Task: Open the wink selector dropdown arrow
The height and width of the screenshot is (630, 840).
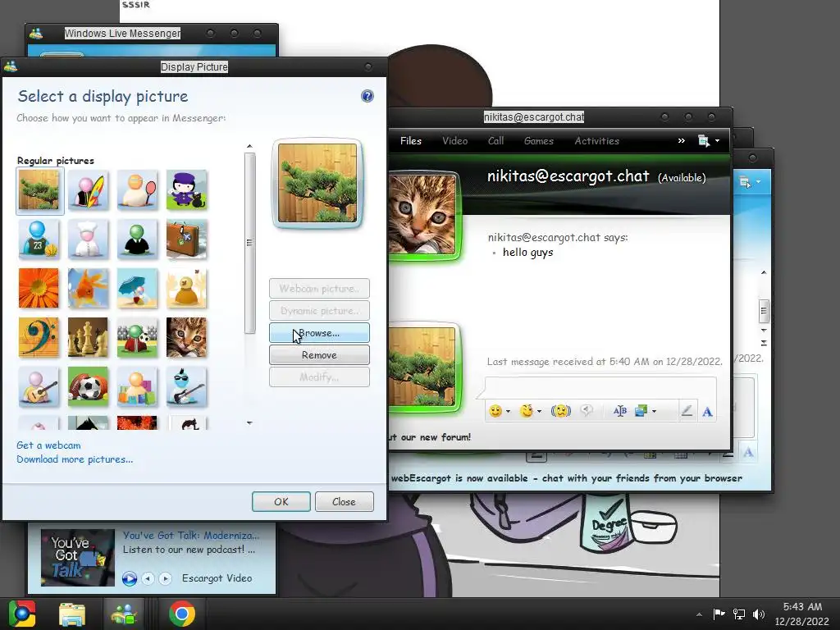Action: pyautogui.click(x=540, y=412)
